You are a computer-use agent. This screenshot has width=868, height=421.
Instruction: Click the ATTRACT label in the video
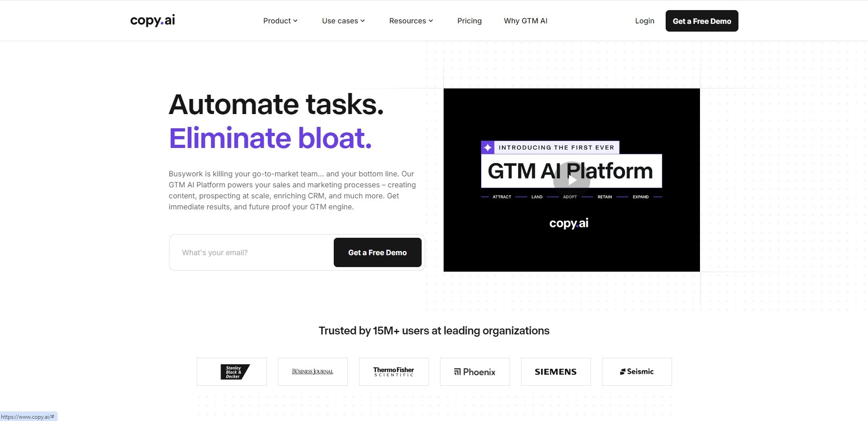click(x=502, y=197)
